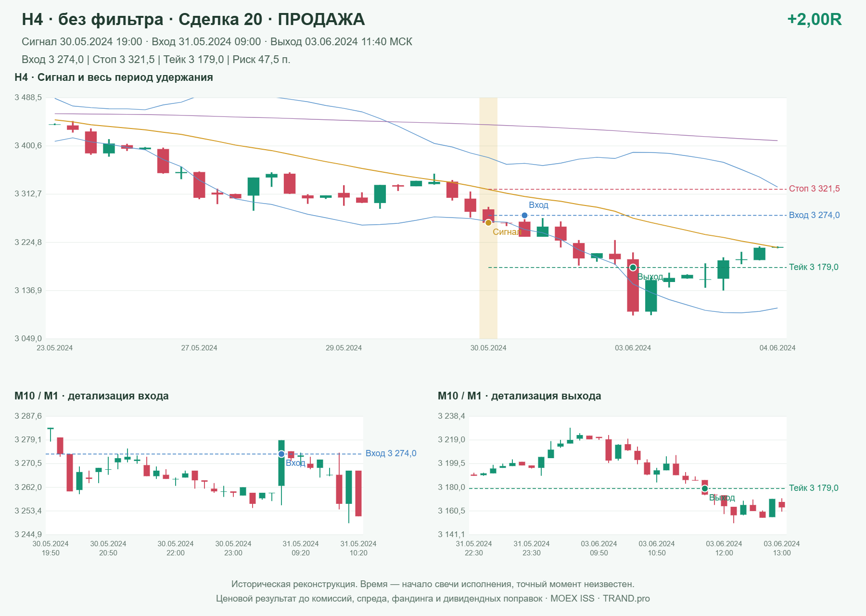Click the 3 224,8 price axis label

click(x=28, y=242)
